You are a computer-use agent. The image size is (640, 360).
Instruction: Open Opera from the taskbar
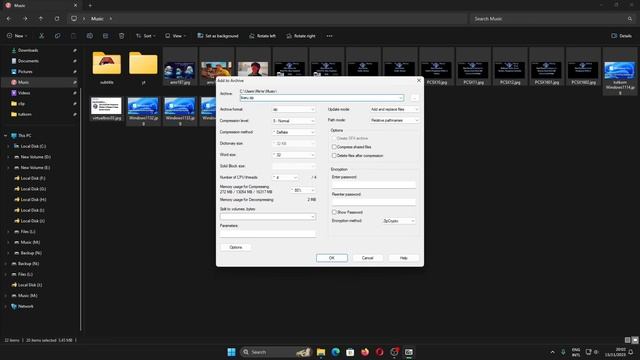[x=380, y=352]
